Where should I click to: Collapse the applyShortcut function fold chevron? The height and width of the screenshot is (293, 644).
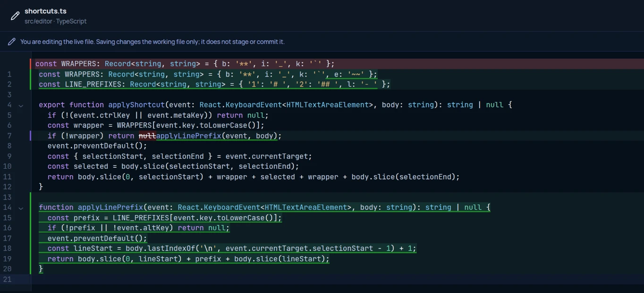pos(21,105)
